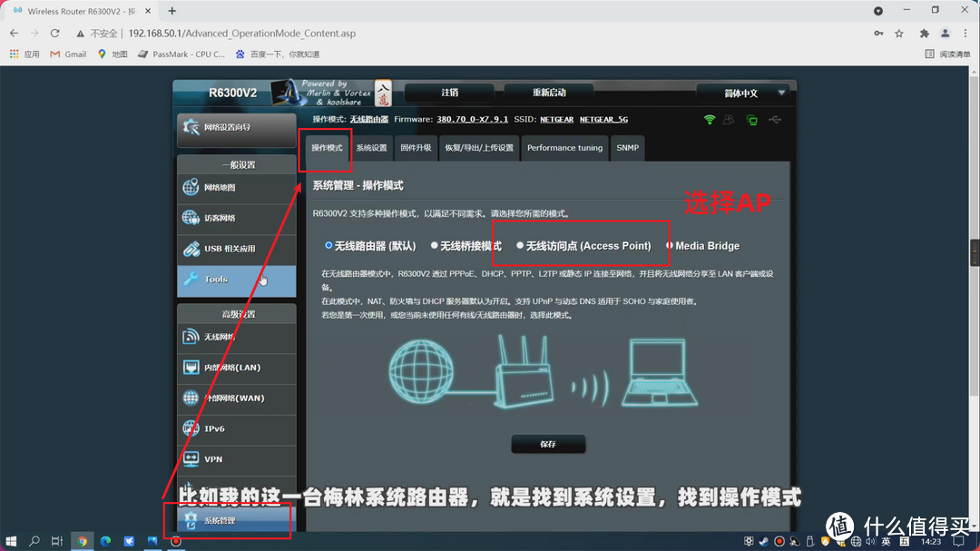The image size is (980, 551).
Task: Click the 无线路由器 operation mode link
Action: click(368, 120)
